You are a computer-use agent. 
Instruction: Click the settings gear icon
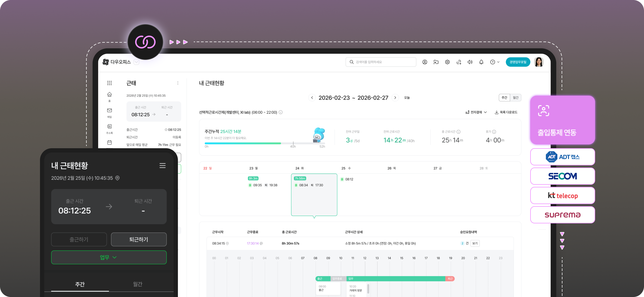pyautogui.click(x=447, y=62)
